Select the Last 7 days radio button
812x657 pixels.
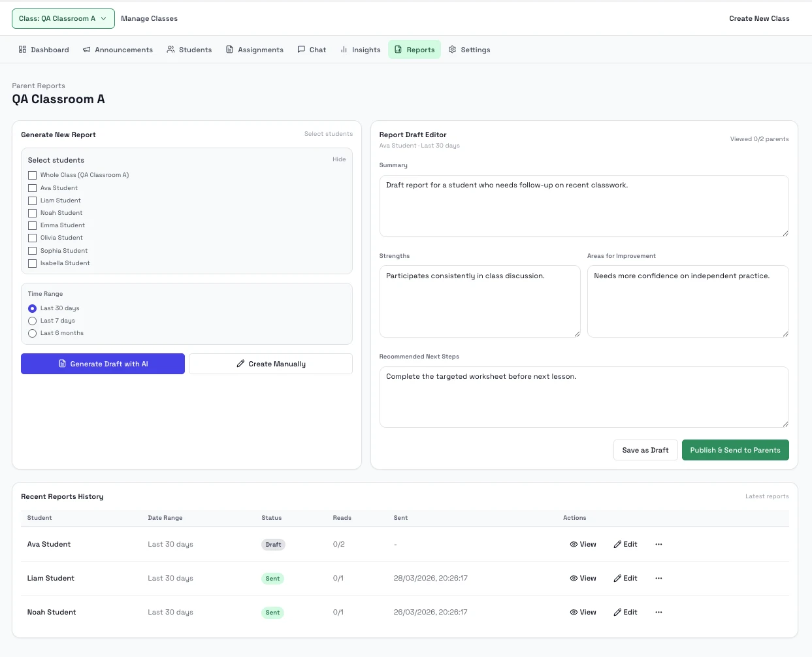[x=32, y=321]
